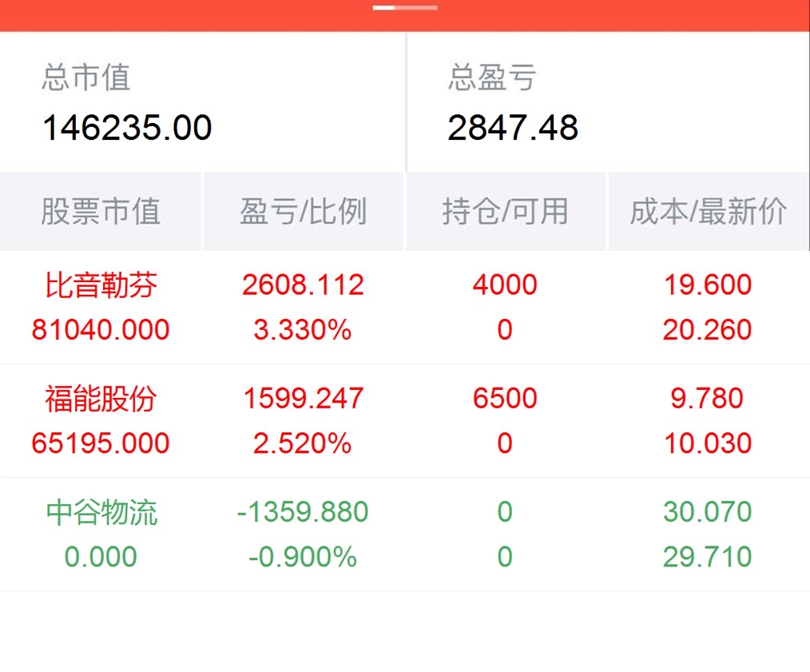Tap 福能股份 holding quantity 6500
The height and width of the screenshot is (672, 810).
(x=505, y=399)
